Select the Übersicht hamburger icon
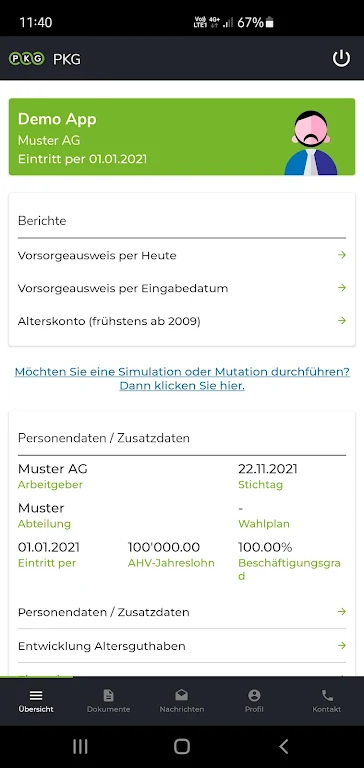 pos(36,696)
